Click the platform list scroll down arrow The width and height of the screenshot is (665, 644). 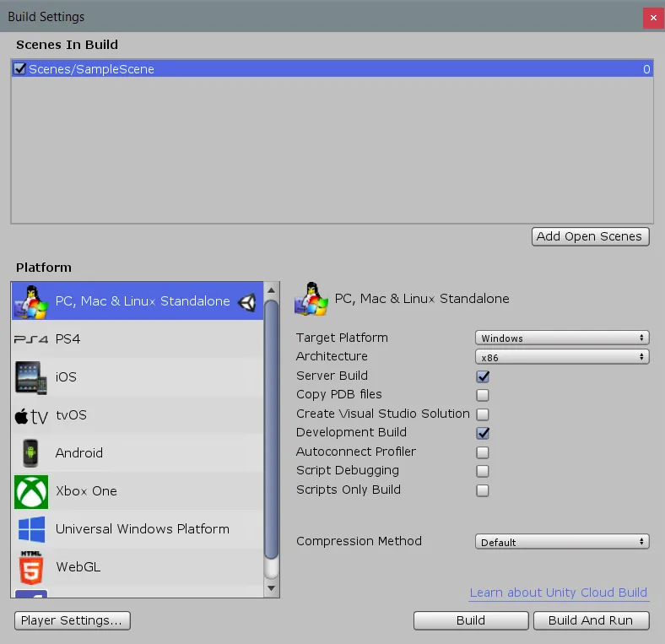pos(272,587)
